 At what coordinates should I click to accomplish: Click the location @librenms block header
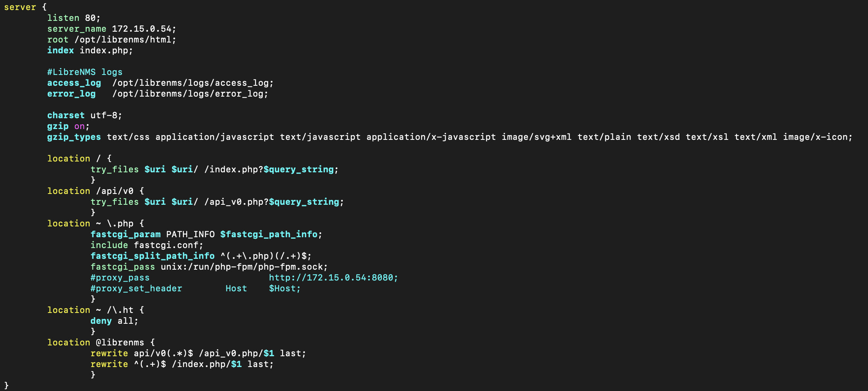coord(101,343)
